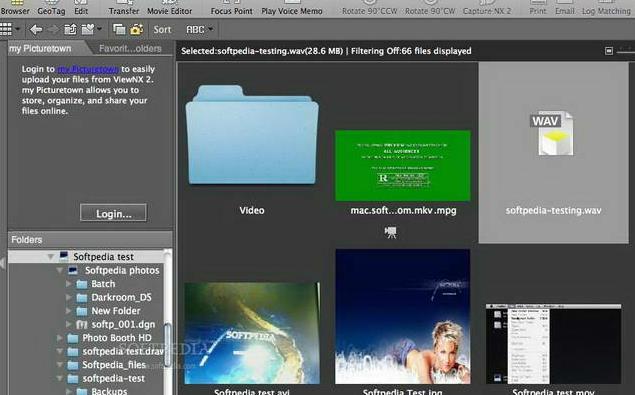This screenshot has height=395, width=635.
Task: Open the ABC sort order dropdown
Action: point(199,30)
